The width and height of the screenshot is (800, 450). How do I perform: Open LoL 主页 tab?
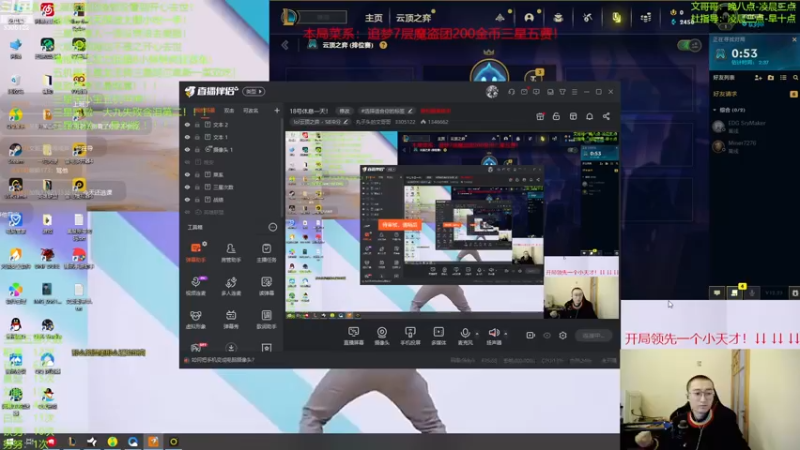tap(373, 18)
